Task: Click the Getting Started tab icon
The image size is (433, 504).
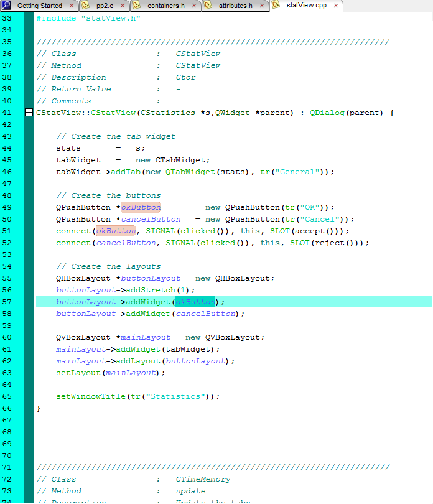Action: click(7, 6)
